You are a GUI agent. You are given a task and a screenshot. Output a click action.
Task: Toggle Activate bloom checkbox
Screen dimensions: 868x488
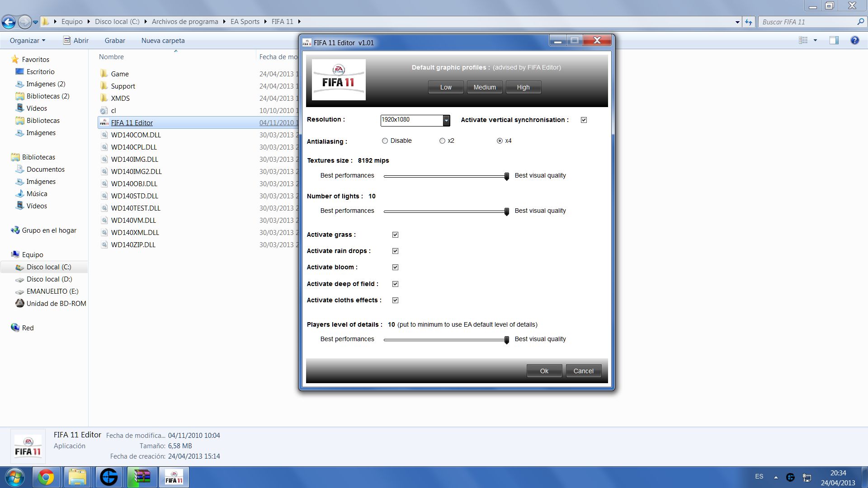(x=395, y=267)
